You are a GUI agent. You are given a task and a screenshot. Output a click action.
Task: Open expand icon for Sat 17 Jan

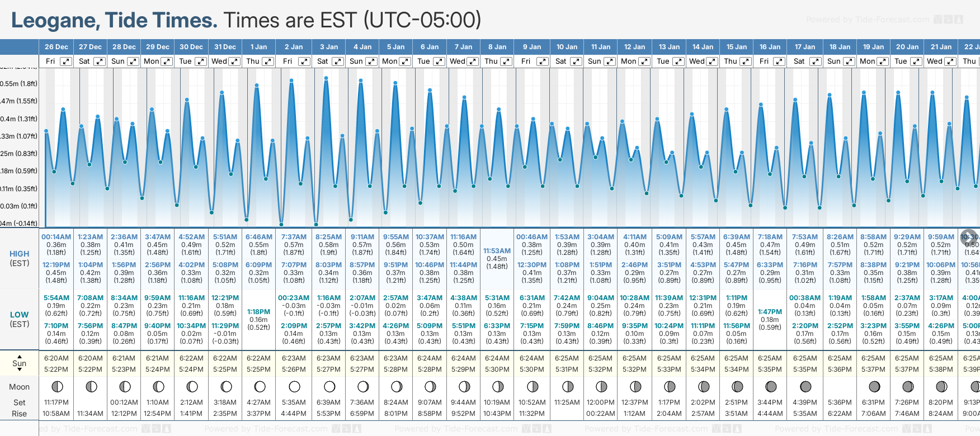click(815, 61)
